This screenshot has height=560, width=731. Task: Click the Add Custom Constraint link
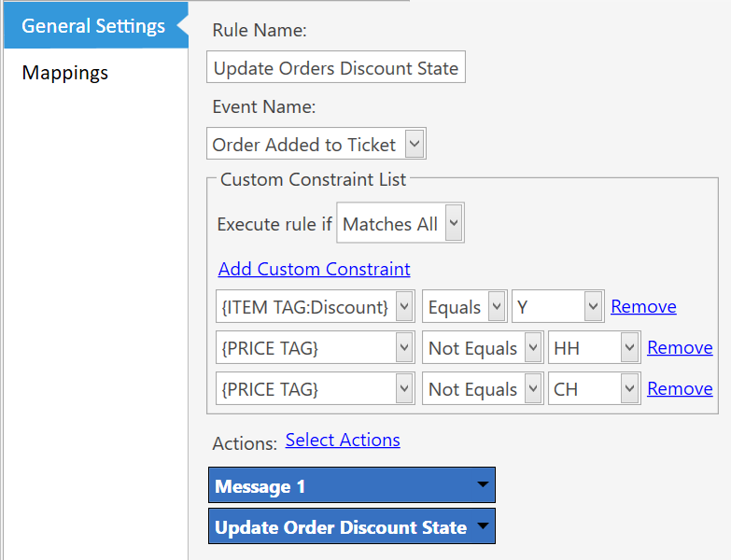[x=314, y=269]
